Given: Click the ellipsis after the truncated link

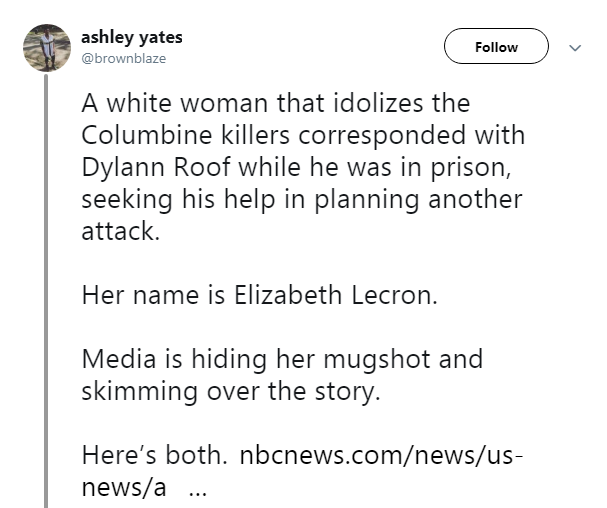Looking at the screenshot, I should tap(198, 491).
